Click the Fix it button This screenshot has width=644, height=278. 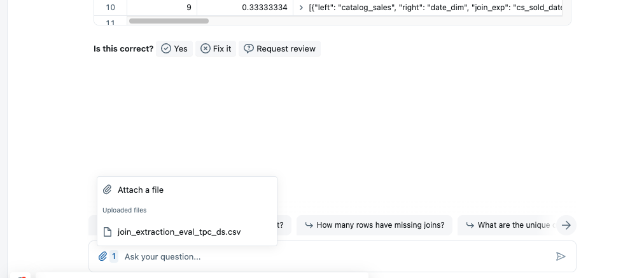[216, 49]
